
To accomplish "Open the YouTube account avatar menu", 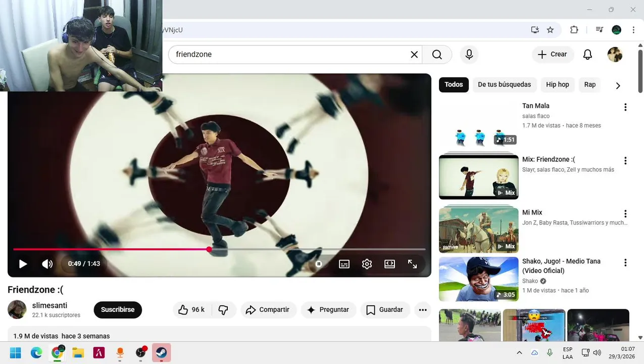I will [x=615, y=55].
